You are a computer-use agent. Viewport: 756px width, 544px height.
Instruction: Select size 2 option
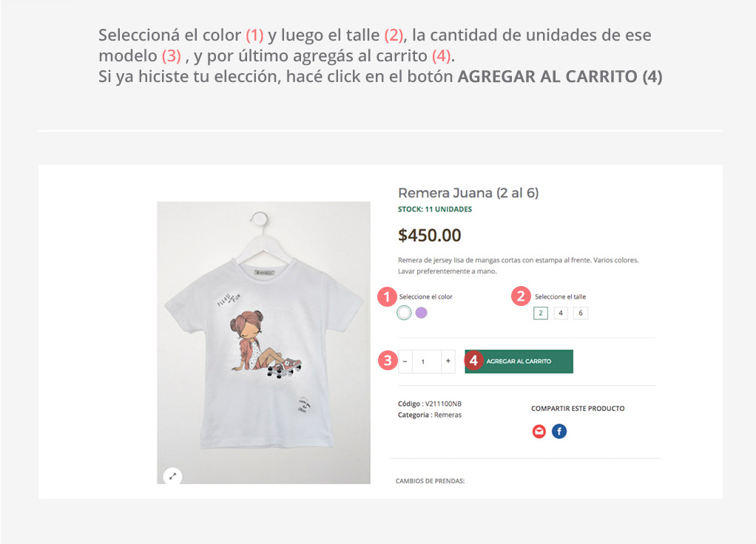click(541, 313)
